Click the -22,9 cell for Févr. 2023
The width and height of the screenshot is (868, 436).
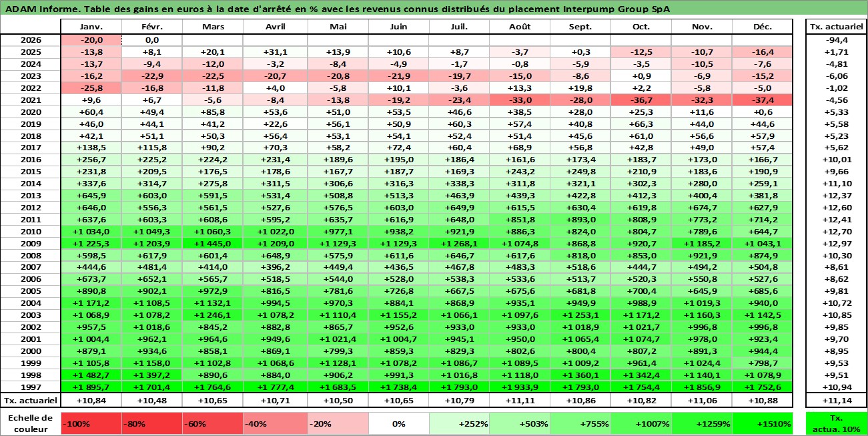tap(151, 75)
